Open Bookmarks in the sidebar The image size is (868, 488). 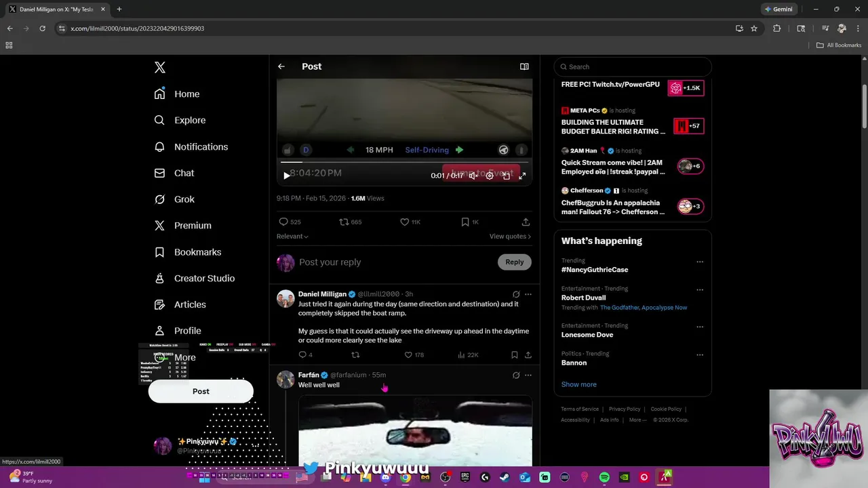(188, 252)
